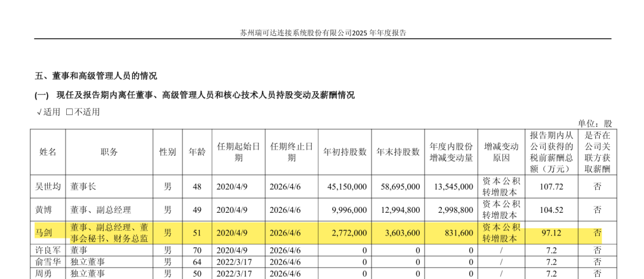
Task: Click the age value 48
Action: [x=197, y=187]
